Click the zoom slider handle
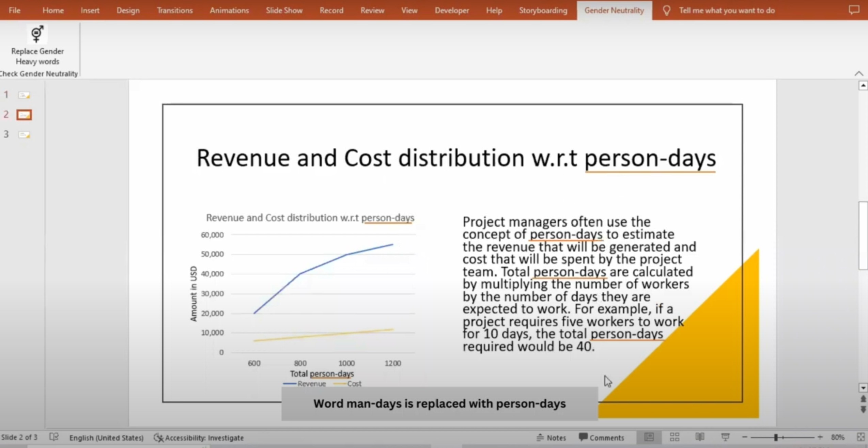This screenshot has width=868, height=448. coord(776,437)
